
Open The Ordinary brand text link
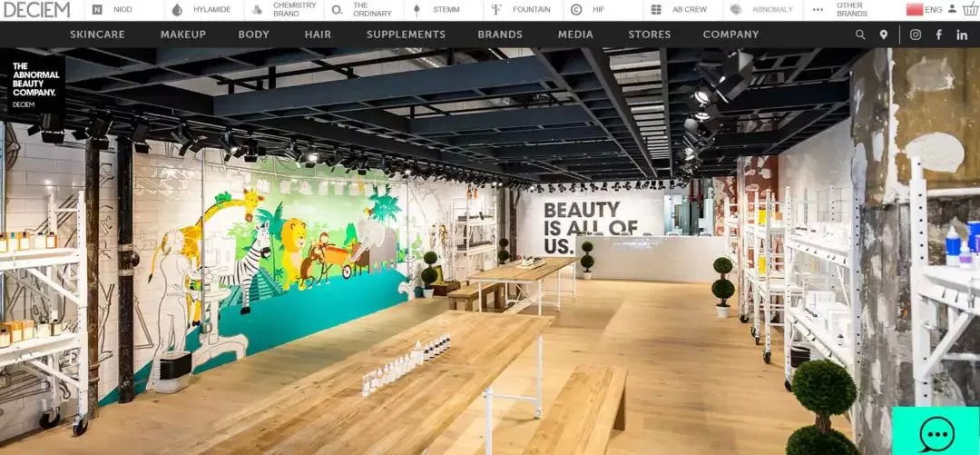click(x=373, y=9)
